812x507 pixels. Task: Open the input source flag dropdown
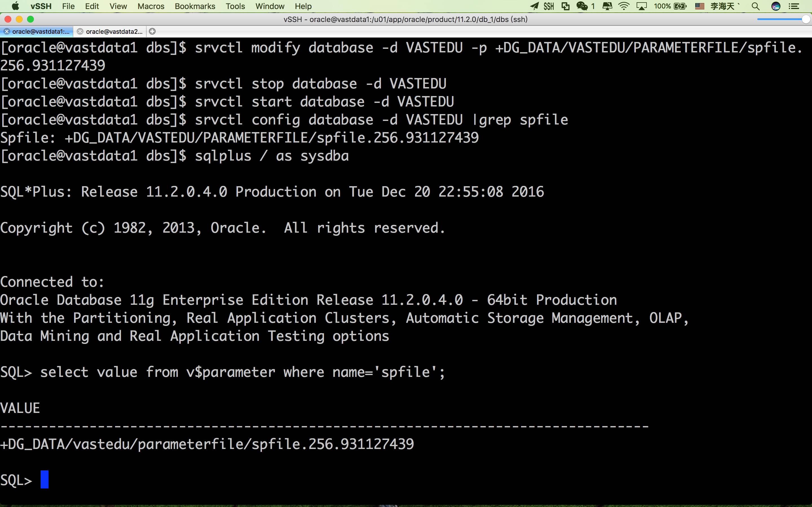(700, 6)
